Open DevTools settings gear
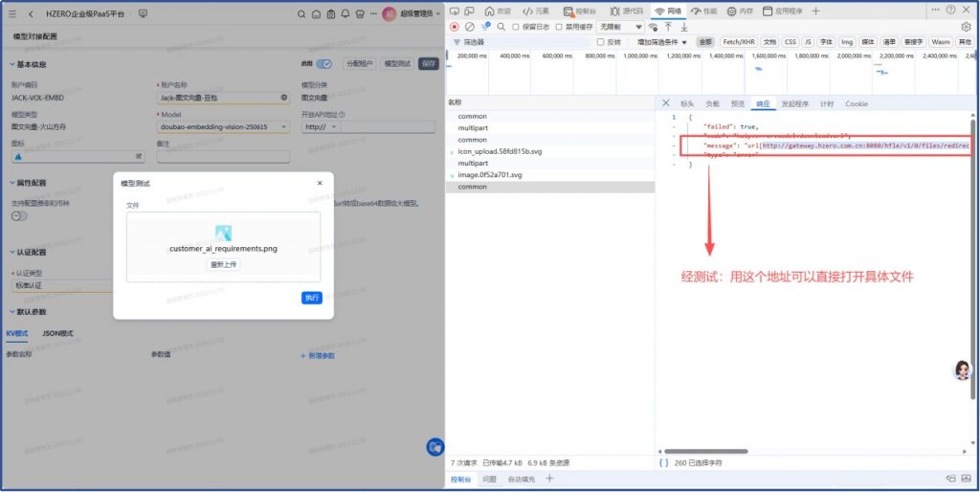 click(966, 27)
